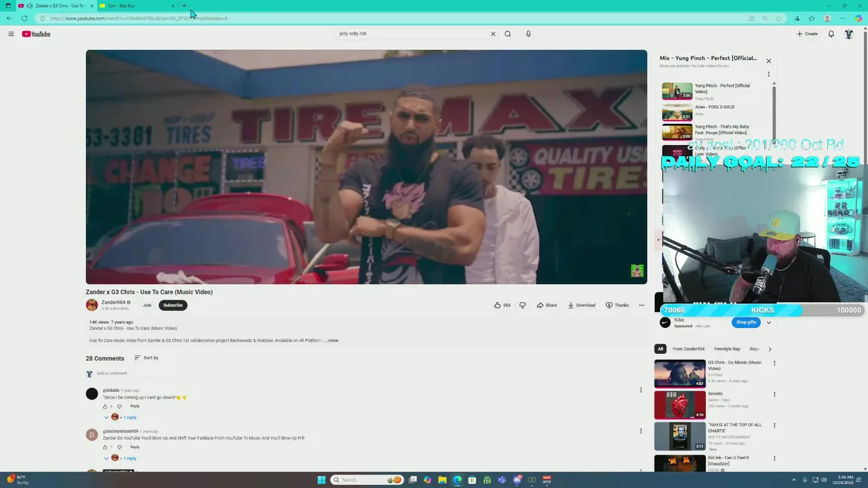Click the Join channel button
The width and height of the screenshot is (868, 488).
pyautogui.click(x=147, y=305)
